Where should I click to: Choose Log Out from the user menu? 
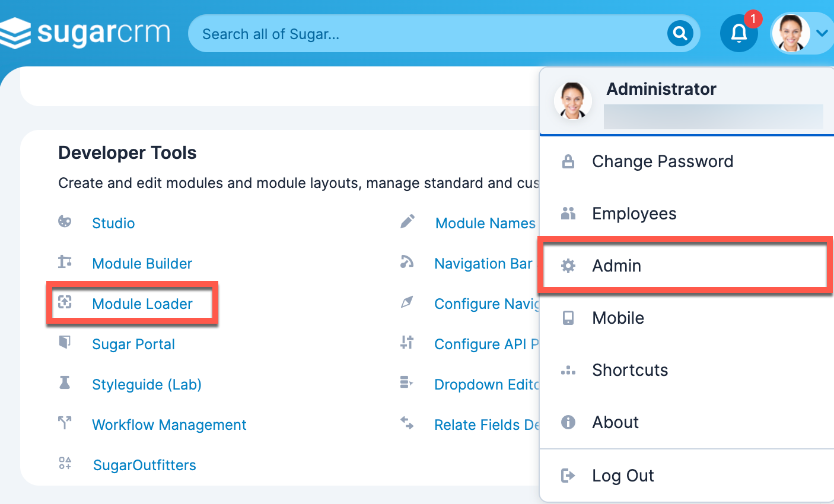tap(687, 476)
